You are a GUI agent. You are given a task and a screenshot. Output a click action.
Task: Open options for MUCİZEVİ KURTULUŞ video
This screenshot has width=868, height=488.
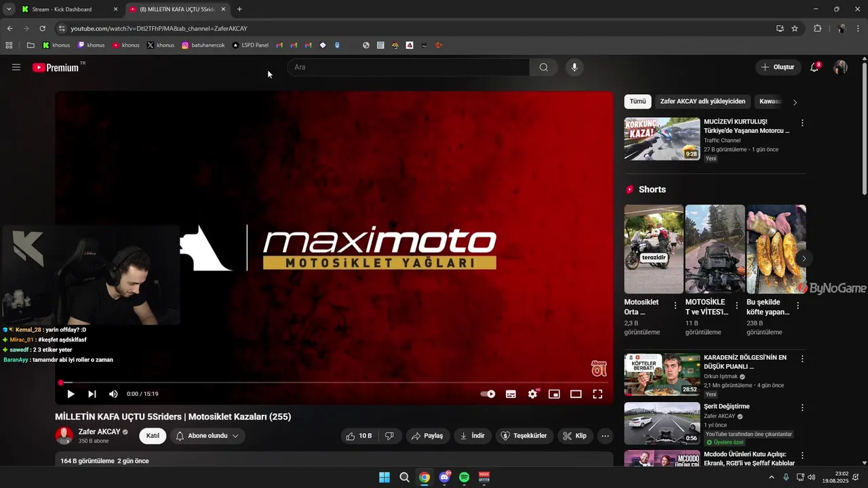(802, 123)
